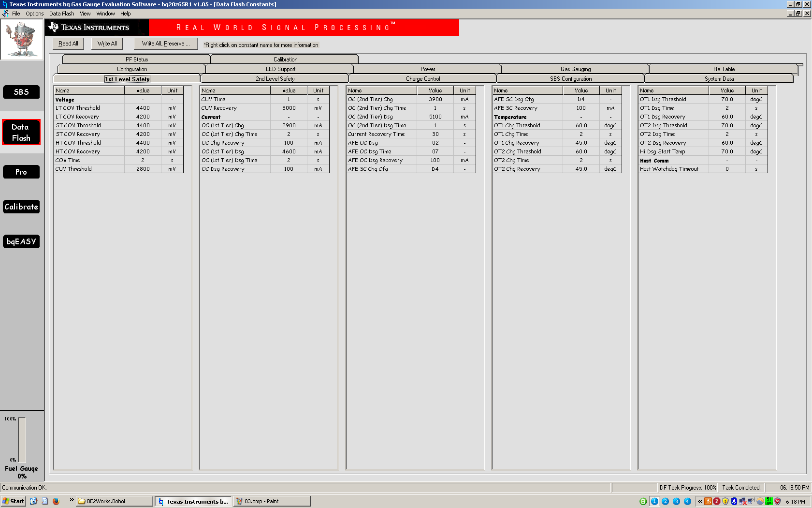
Task: Select the Data Flash sidebar button
Action: click(x=21, y=132)
